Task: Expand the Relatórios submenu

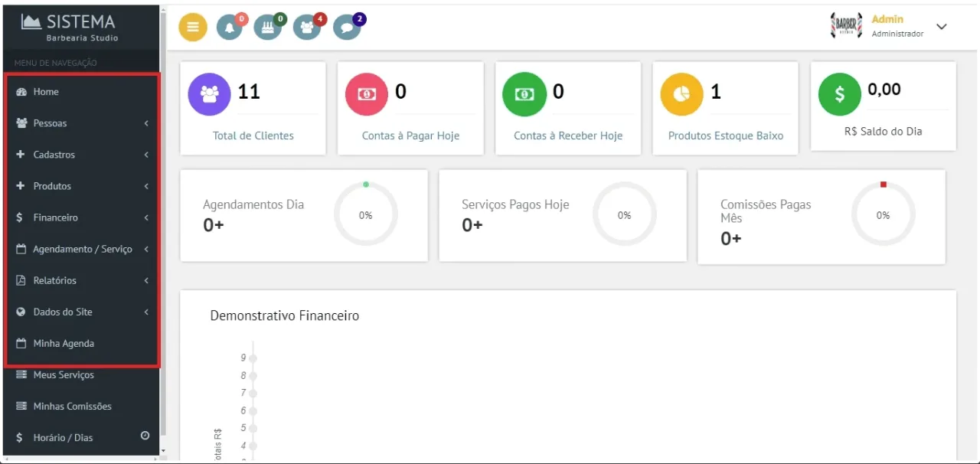Action: (82, 280)
